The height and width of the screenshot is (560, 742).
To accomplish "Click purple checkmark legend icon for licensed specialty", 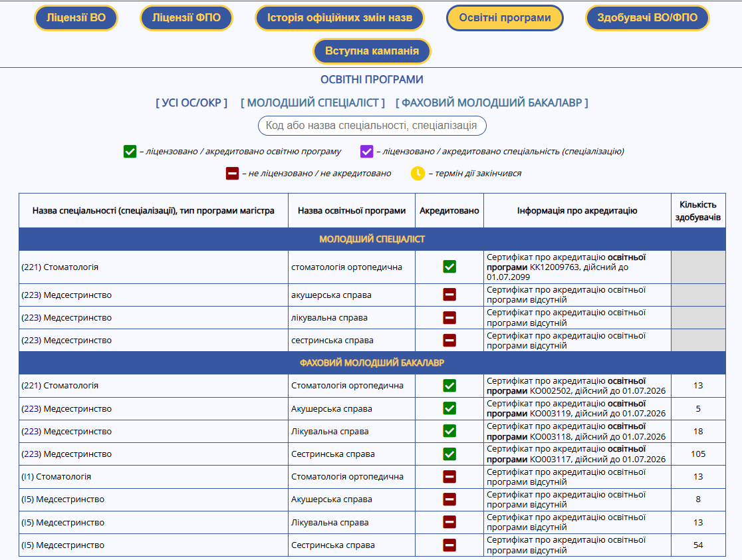I will [367, 152].
